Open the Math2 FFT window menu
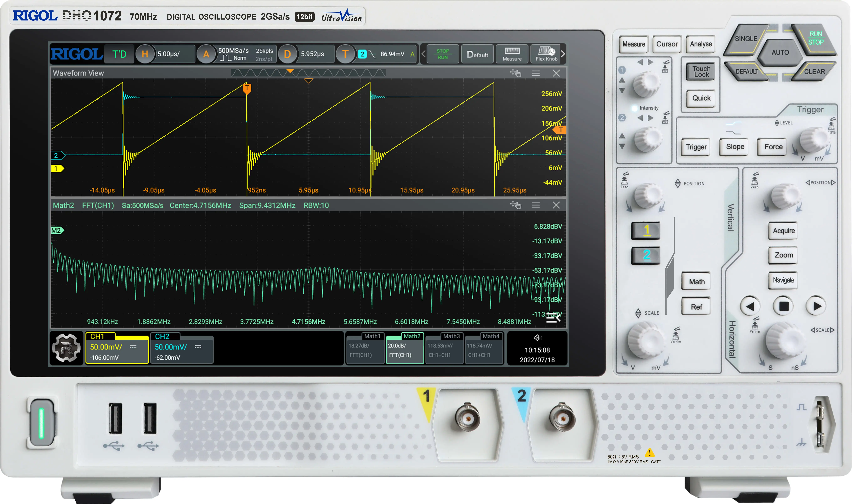Image resolution: width=852 pixels, height=504 pixels. click(x=536, y=205)
